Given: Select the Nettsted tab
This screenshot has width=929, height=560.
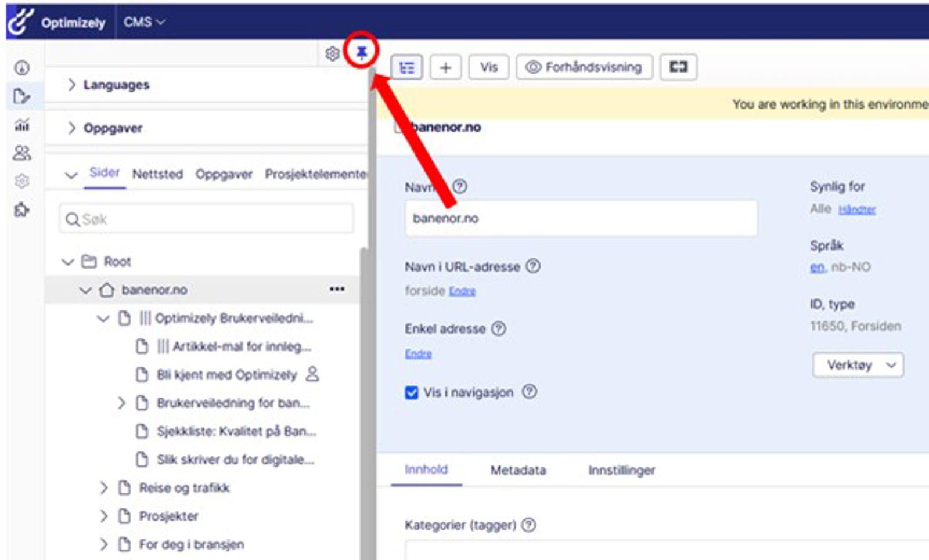Looking at the screenshot, I should coord(157,174).
